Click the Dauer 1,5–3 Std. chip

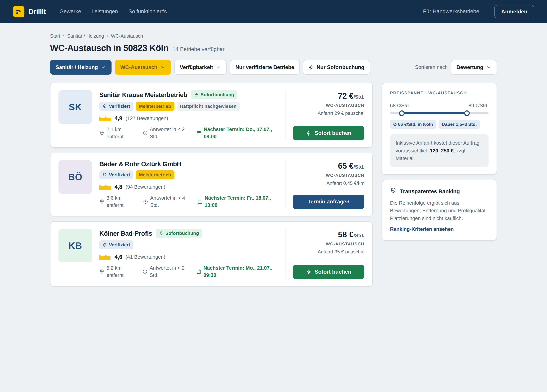point(459,124)
